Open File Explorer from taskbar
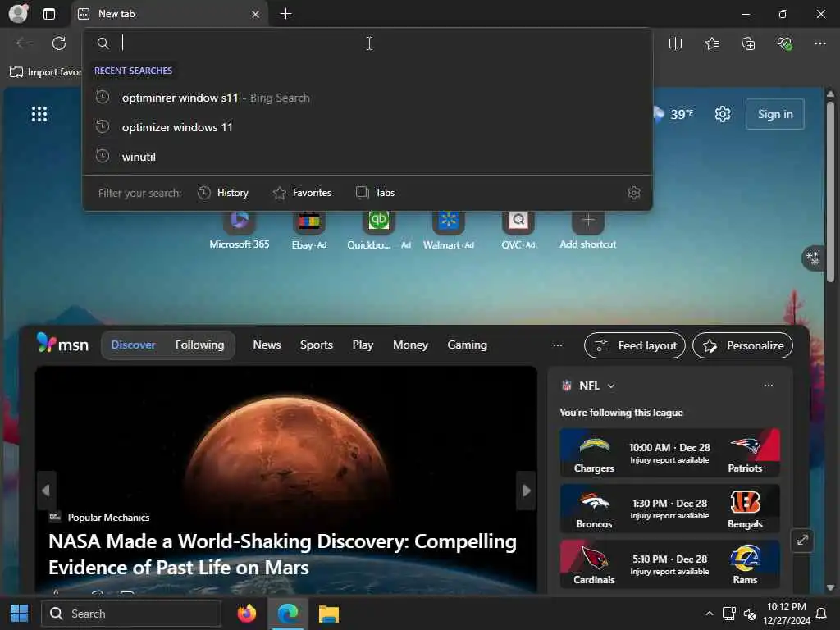The width and height of the screenshot is (840, 630). coord(329,614)
